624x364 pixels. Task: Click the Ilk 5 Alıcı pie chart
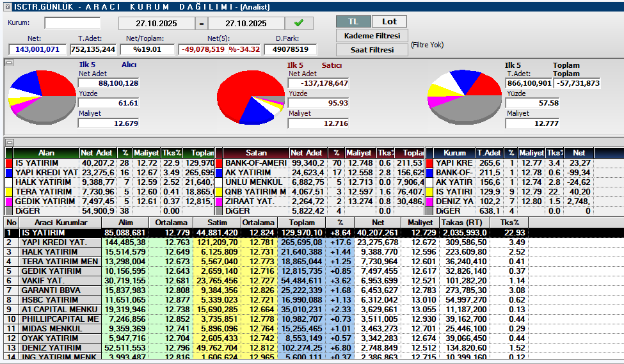pos(42,97)
